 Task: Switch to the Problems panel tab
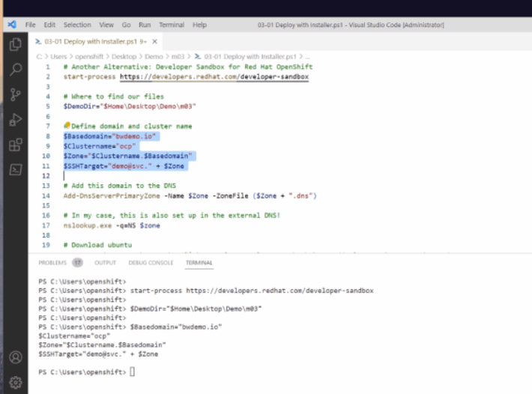(x=52, y=262)
